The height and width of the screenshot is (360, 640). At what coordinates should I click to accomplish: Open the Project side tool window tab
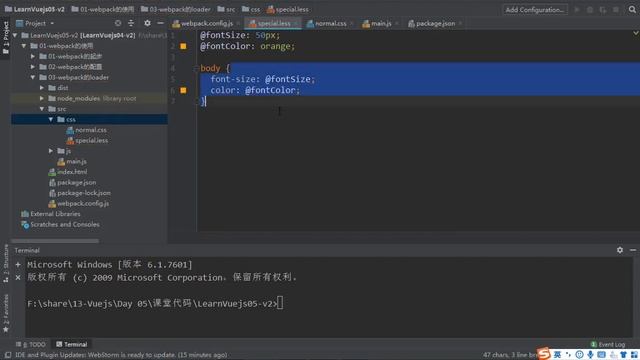pyautogui.click(x=5, y=38)
